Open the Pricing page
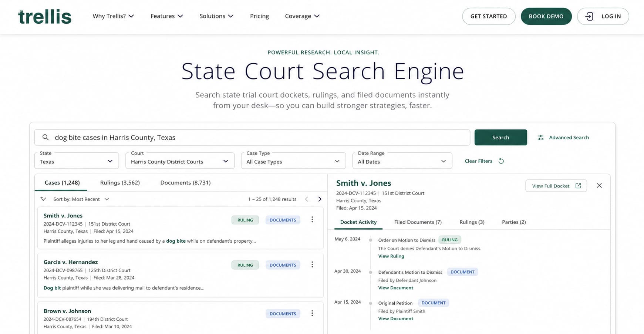Image resolution: width=644 pixels, height=334 pixels. coord(259,16)
